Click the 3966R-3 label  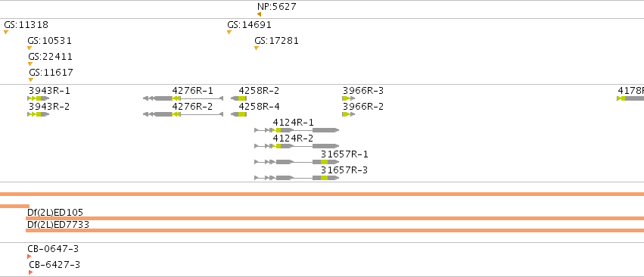tap(363, 91)
